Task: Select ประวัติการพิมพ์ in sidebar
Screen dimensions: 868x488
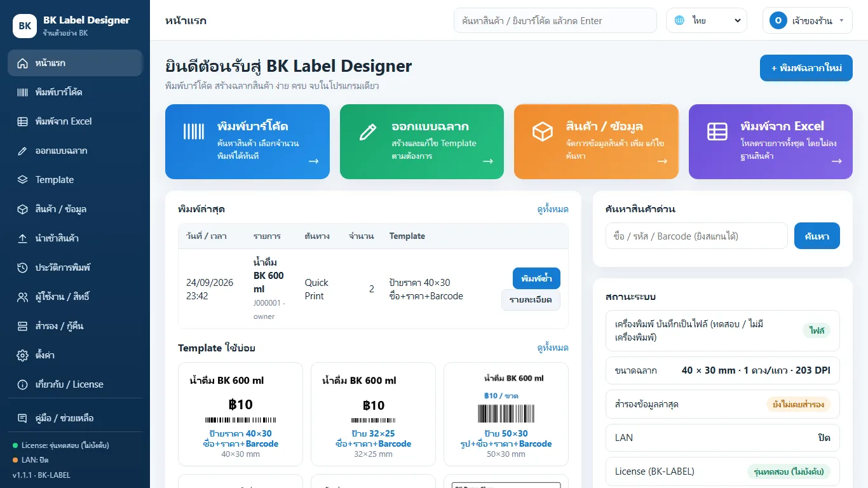Action: (x=75, y=268)
